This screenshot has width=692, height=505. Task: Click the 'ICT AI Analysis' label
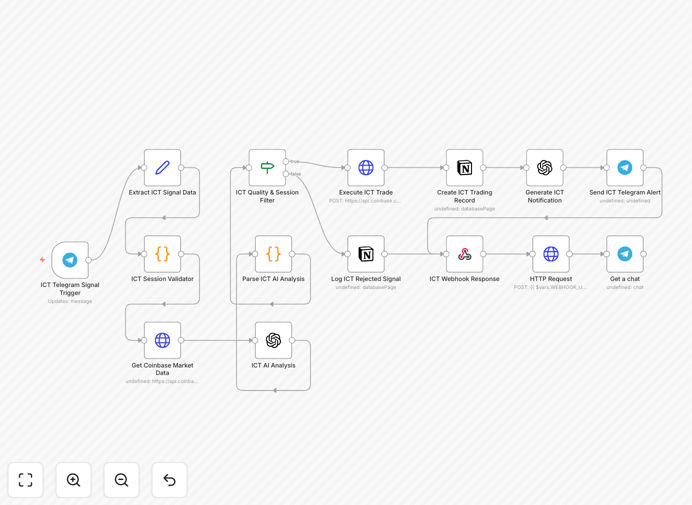pyautogui.click(x=273, y=366)
